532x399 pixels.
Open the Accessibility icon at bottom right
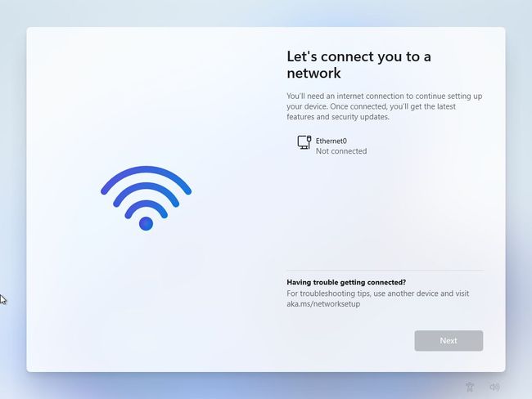[470, 387]
